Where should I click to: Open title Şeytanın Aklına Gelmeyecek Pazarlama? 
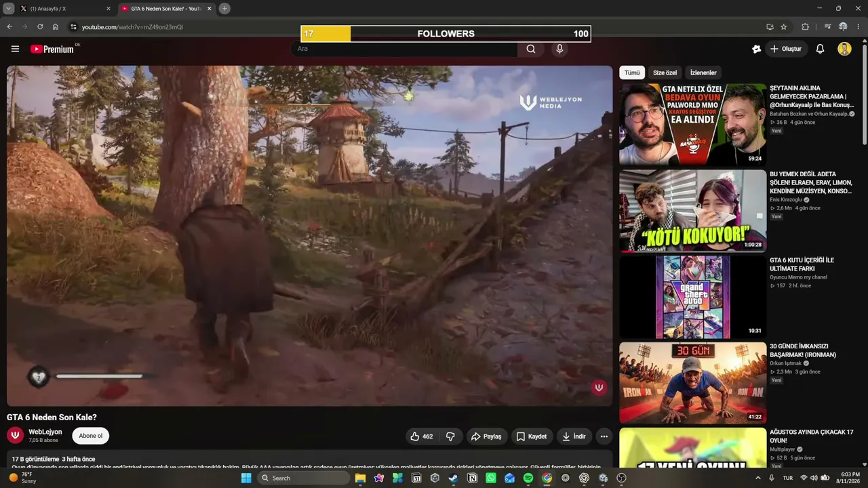coord(812,97)
